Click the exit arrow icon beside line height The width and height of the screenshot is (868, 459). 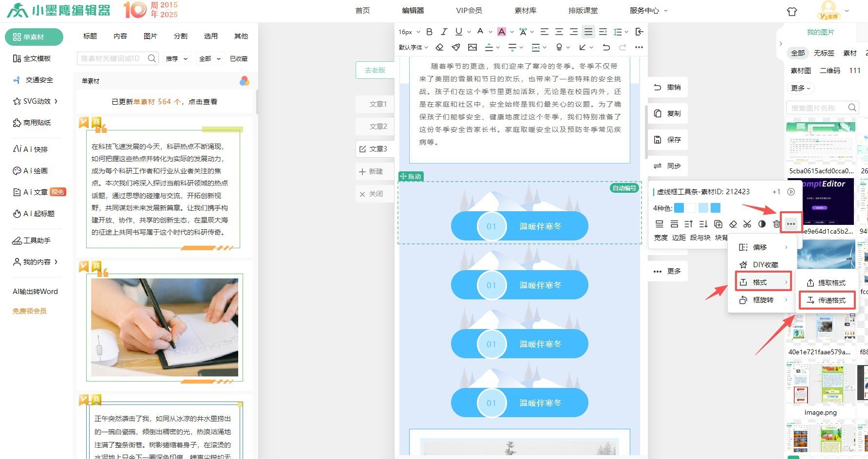coord(640,32)
